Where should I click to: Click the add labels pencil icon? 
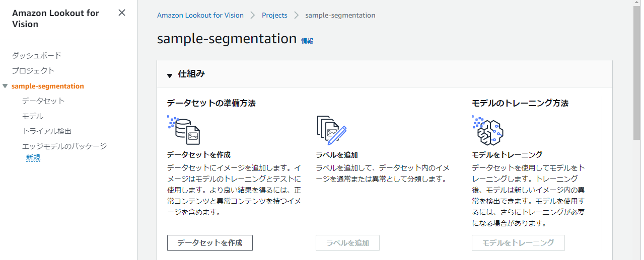pyautogui.click(x=332, y=130)
